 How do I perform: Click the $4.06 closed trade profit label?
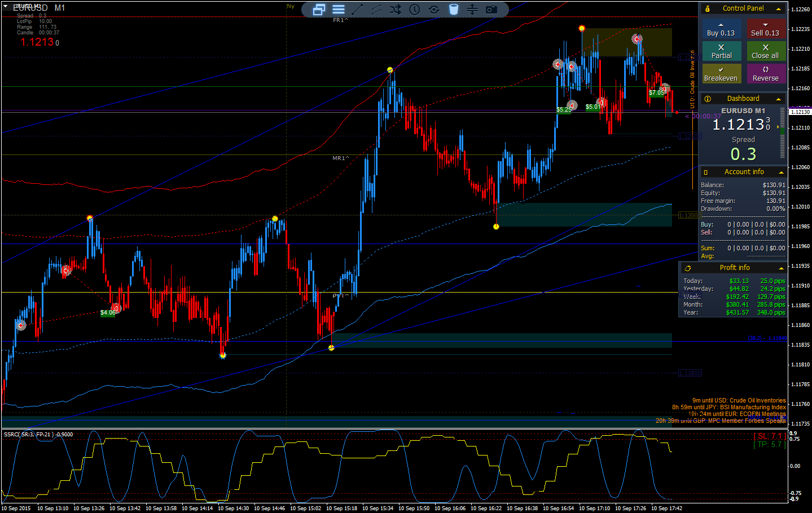coord(107,313)
